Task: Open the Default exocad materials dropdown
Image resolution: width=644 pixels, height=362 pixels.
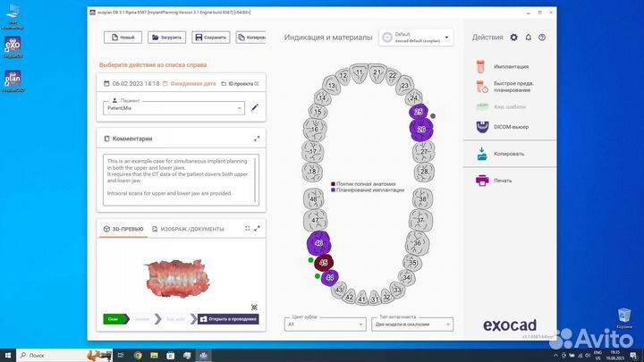Action: (416, 38)
